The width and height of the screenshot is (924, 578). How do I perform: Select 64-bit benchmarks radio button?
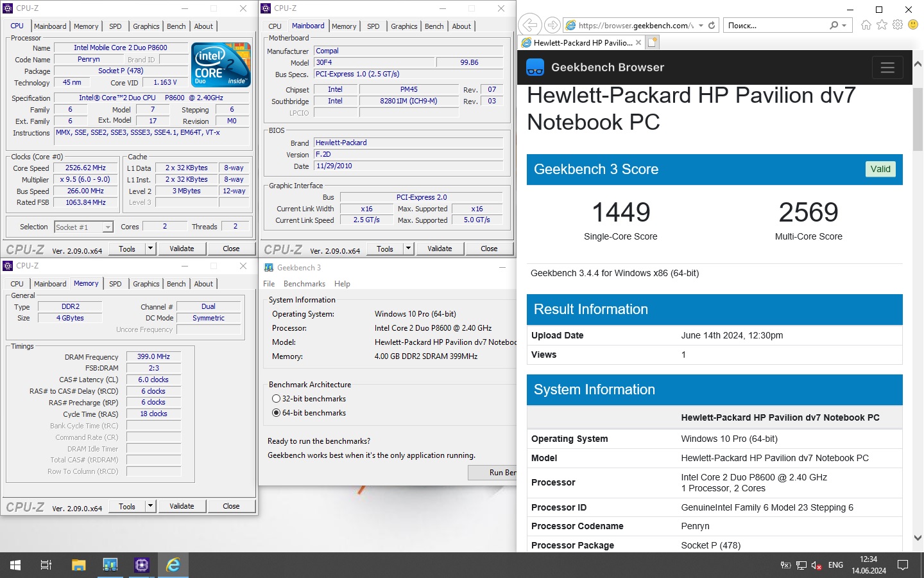(276, 413)
